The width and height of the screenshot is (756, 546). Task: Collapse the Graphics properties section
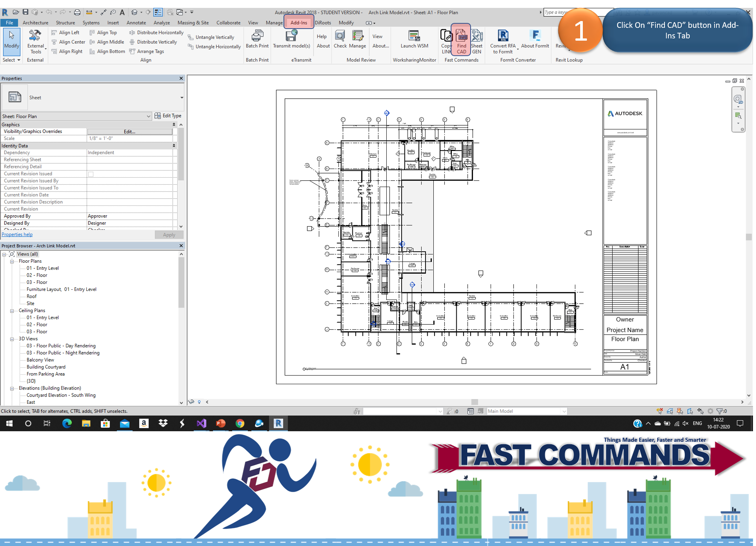point(174,125)
